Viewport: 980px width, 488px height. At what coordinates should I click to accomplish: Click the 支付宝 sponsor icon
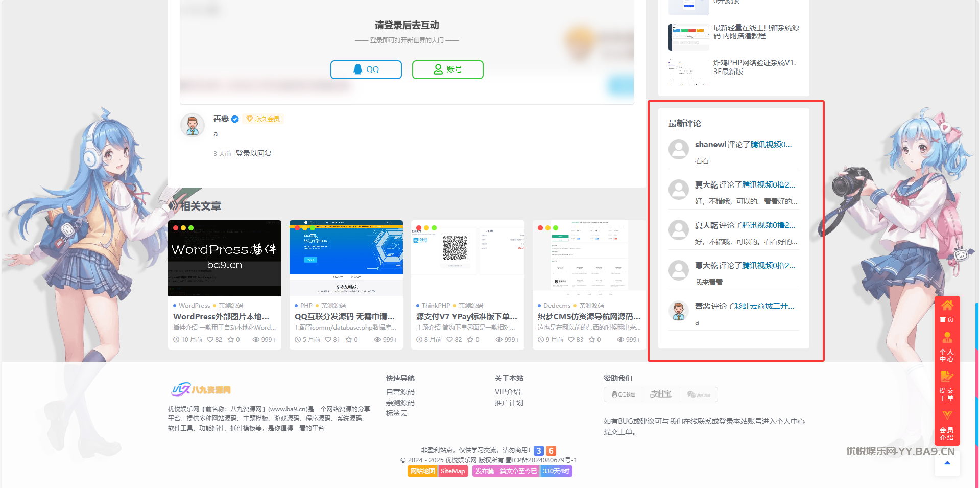[x=661, y=394]
